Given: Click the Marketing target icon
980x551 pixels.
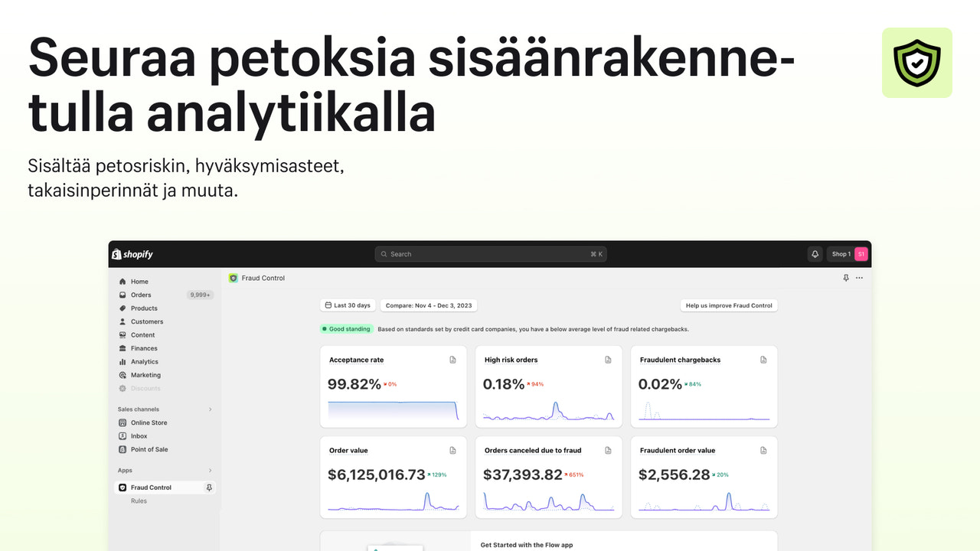Looking at the screenshot, I should pyautogui.click(x=122, y=375).
